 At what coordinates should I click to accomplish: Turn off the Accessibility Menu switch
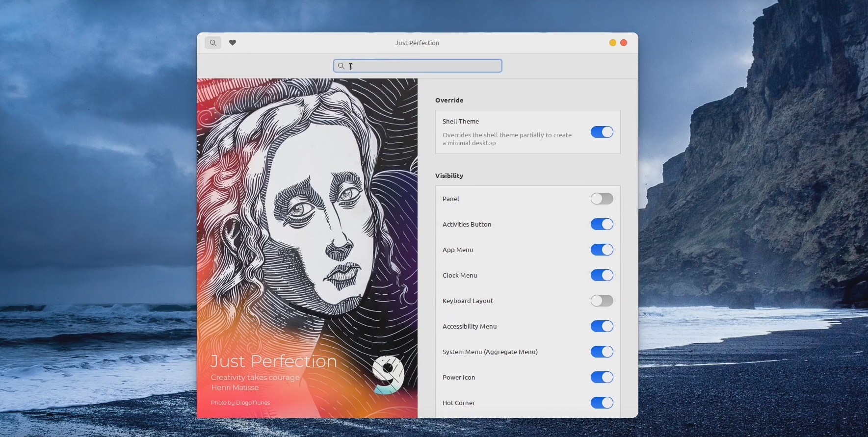602,326
